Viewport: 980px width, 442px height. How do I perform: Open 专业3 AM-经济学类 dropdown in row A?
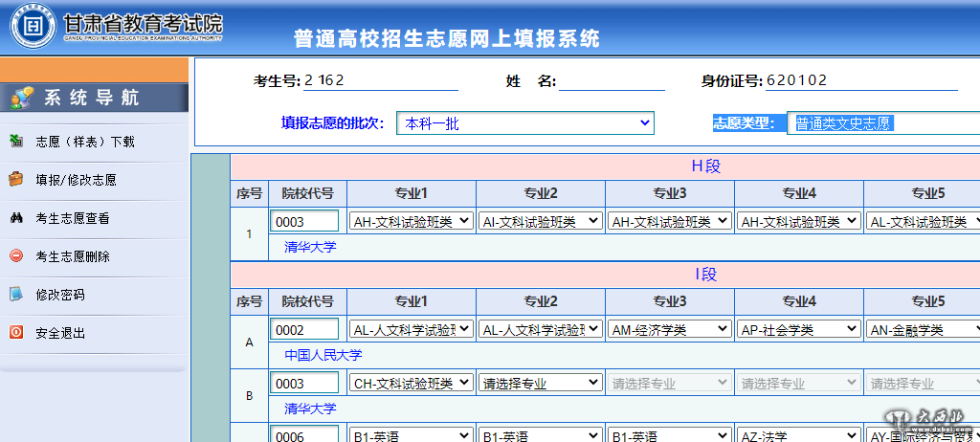click(x=669, y=330)
